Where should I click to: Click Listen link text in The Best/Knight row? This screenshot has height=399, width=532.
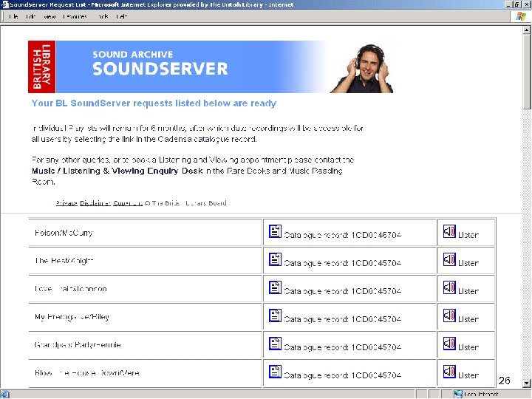[468, 263]
